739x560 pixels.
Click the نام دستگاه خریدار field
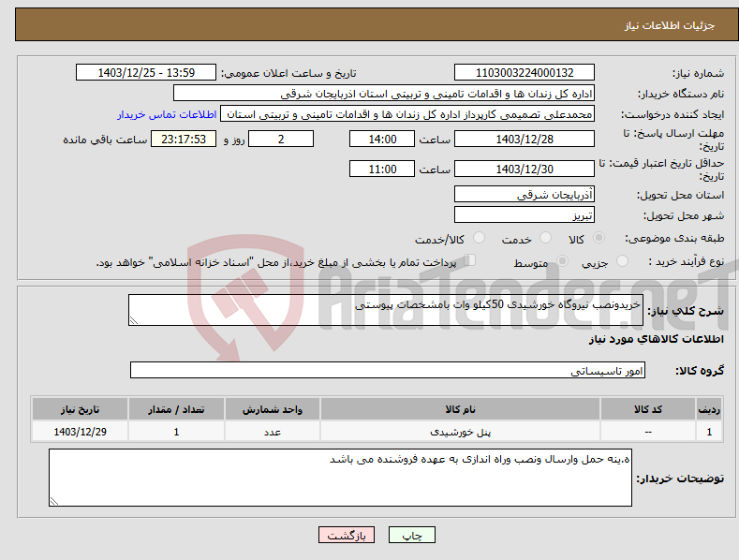point(384,94)
